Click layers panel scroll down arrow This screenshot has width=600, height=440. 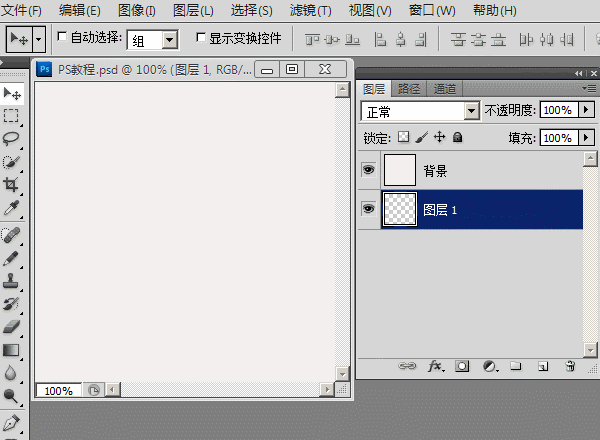pyautogui.click(x=590, y=350)
